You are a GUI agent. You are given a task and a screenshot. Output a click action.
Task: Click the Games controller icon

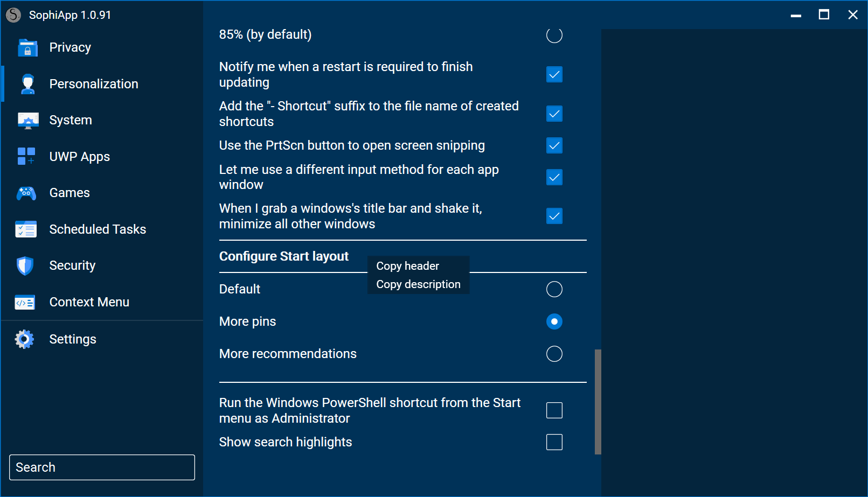coord(26,193)
